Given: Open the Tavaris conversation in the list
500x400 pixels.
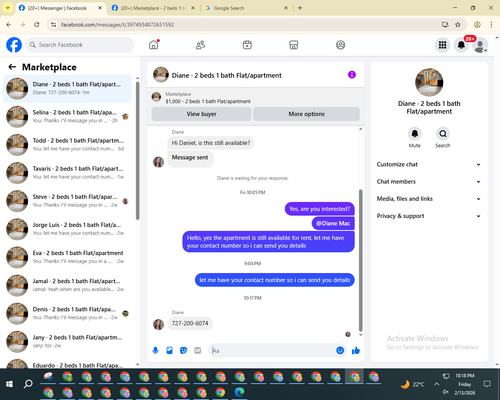Looking at the screenshot, I should pos(67,173).
